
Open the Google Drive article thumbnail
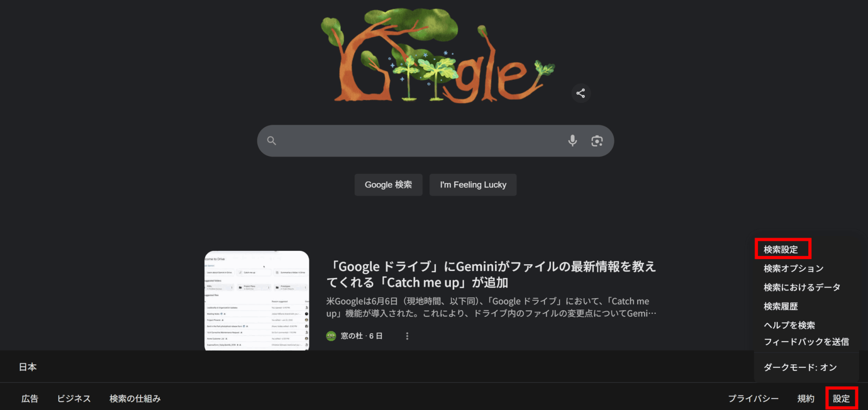pyautogui.click(x=257, y=301)
